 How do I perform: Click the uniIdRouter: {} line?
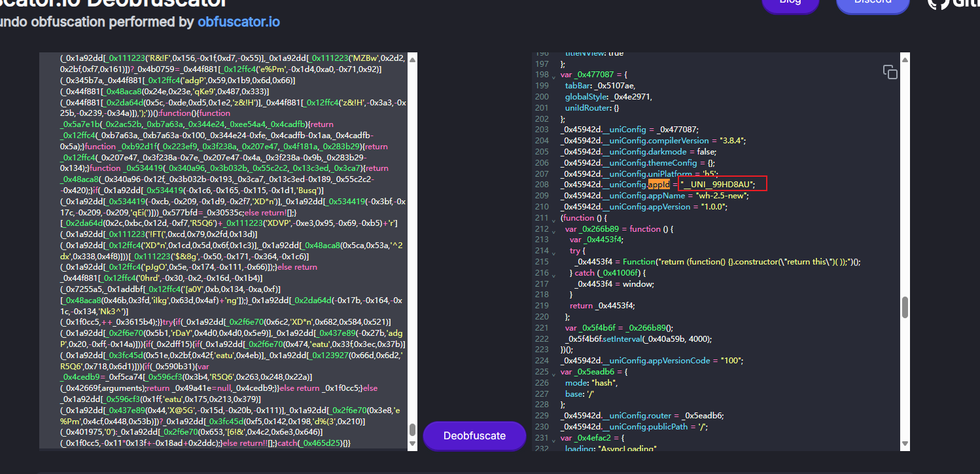pos(591,108)
